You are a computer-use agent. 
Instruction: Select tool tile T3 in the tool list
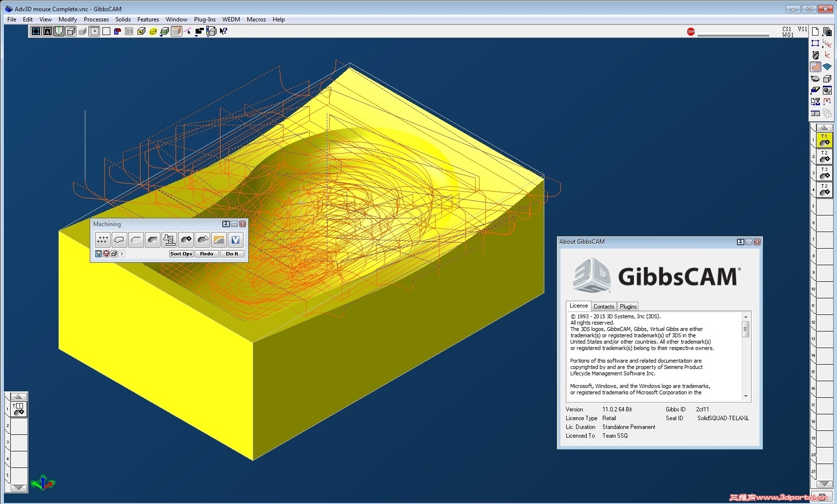coord(824,173)
